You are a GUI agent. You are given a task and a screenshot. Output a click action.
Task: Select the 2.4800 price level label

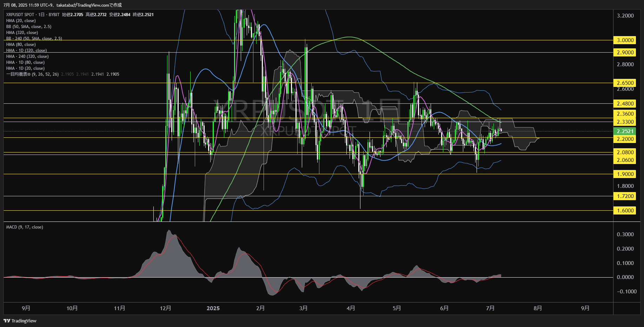(625, 104)
